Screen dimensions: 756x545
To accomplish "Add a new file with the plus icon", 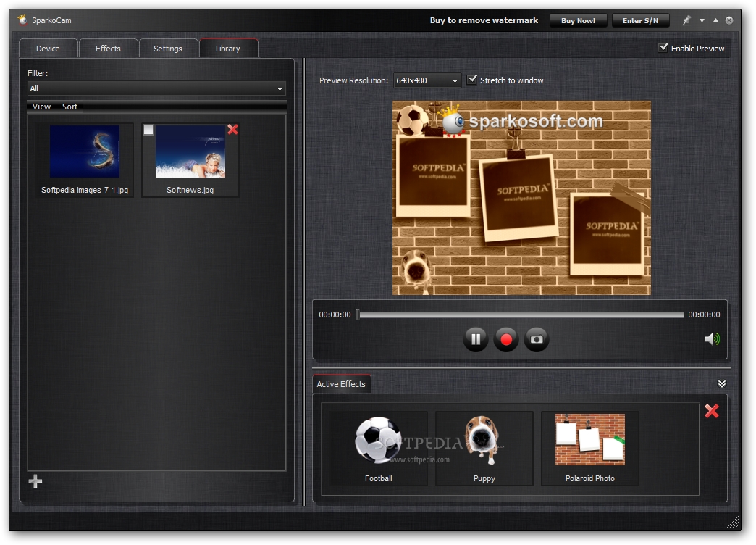I will tap(35, 480).
